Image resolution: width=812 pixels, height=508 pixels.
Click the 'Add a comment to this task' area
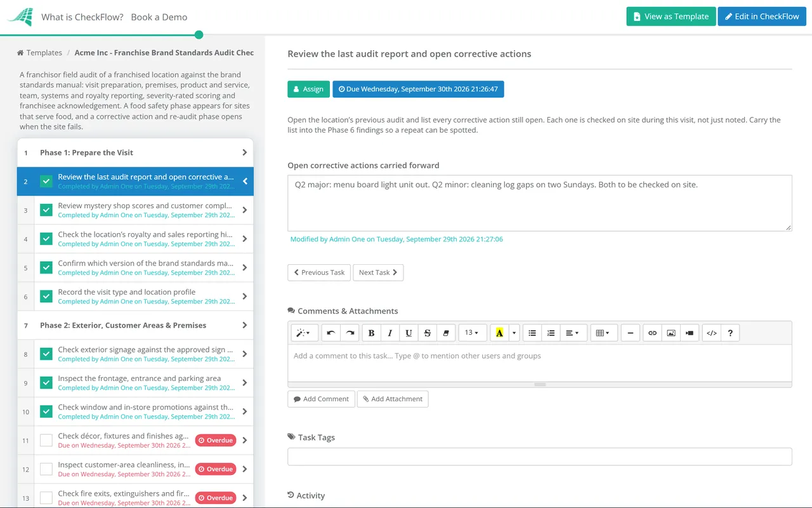coord(540,363)
